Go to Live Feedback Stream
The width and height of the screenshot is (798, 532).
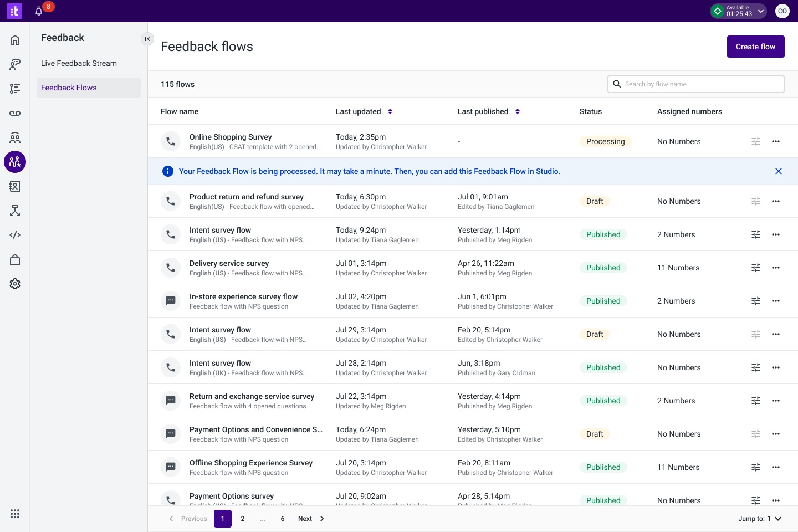[x=79, y=63]
